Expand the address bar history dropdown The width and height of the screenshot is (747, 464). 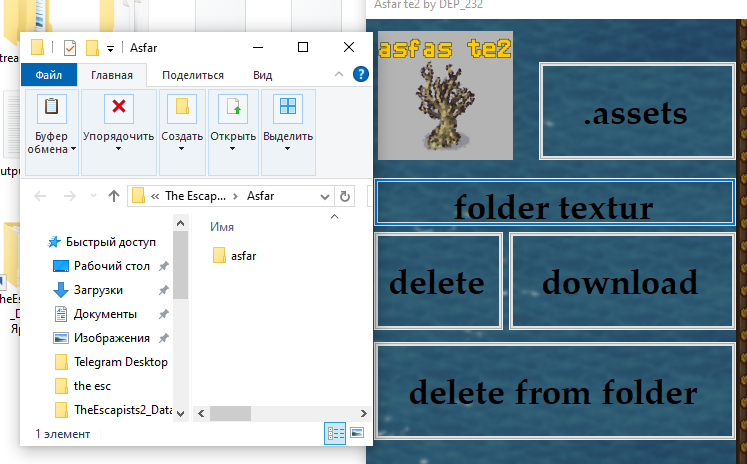coord(325,196)
